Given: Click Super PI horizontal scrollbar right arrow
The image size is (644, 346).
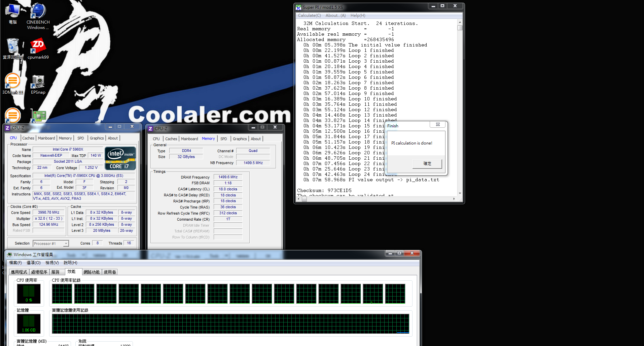Looking at the screenshot, I should point(454,199).
